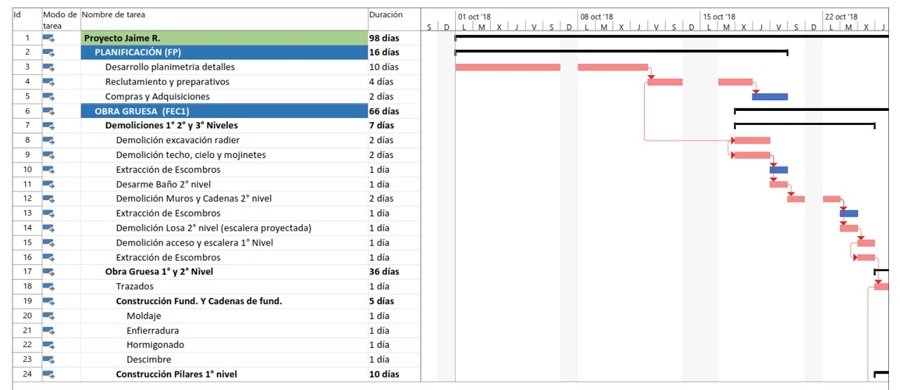Click the task mode icon in row 12

[x=48, y=199]
